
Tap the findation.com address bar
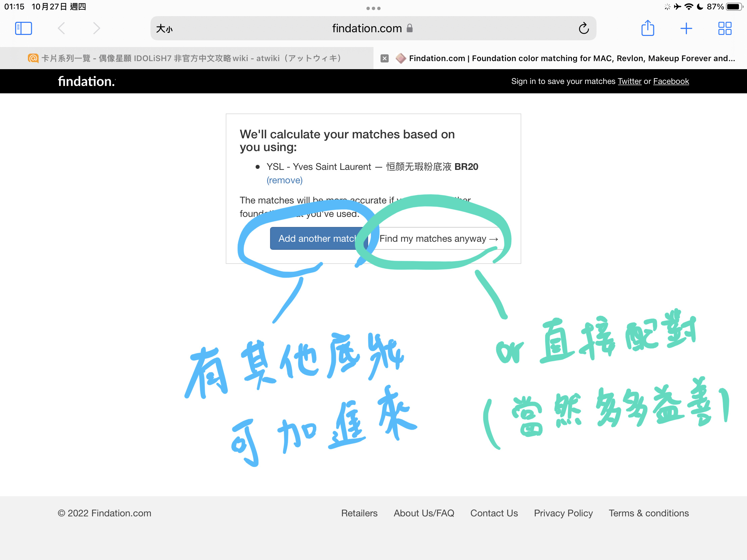pos(373,28)
